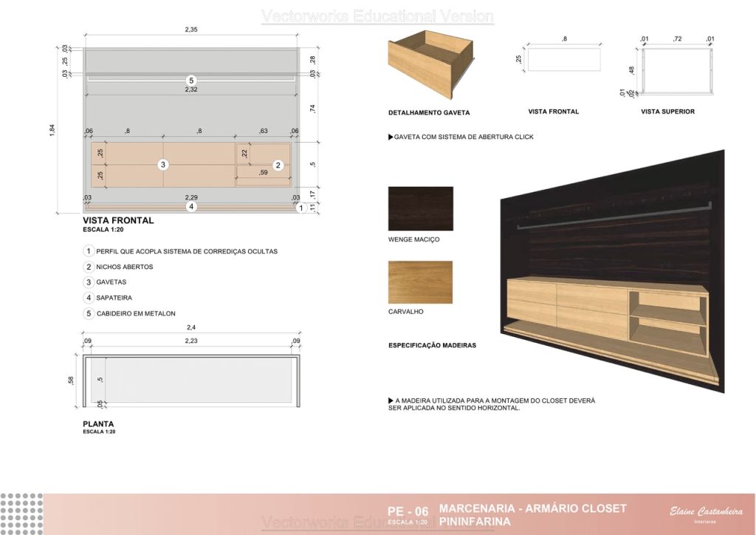756x535 pixels.
Task: Click legend text 'CABIDEIRO EM METALON'
Action: pyautogui.click(x=136, y=313)
